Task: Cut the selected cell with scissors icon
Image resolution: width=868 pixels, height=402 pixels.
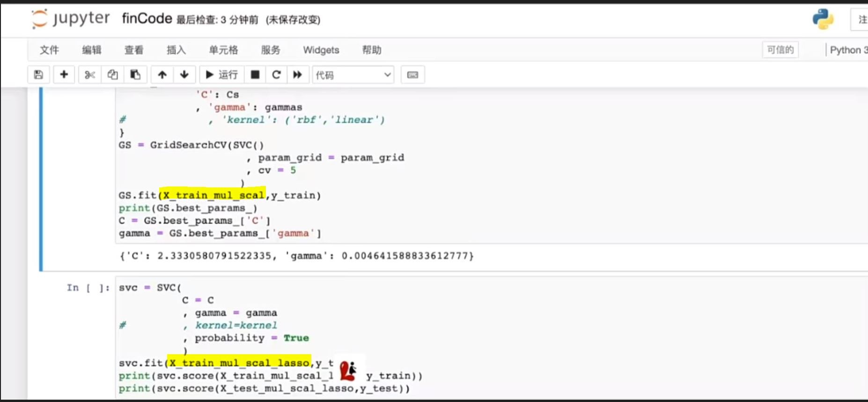Action: [x=90, y=74]
